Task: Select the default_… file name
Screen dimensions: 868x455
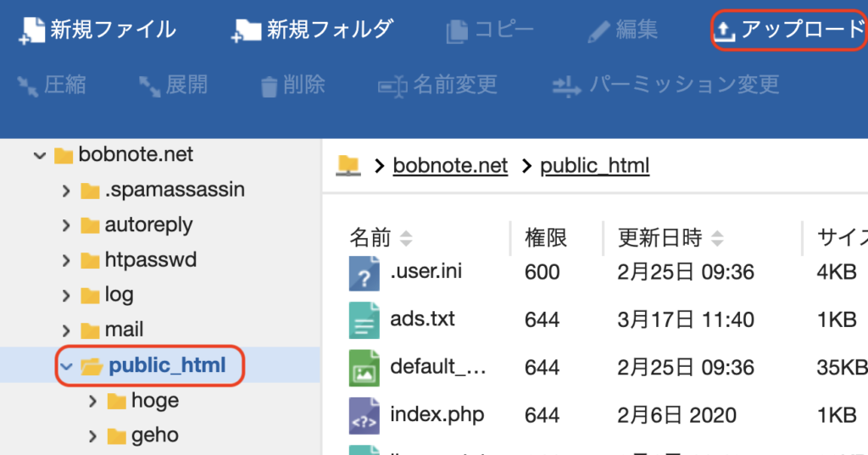Action: (438, 366)
